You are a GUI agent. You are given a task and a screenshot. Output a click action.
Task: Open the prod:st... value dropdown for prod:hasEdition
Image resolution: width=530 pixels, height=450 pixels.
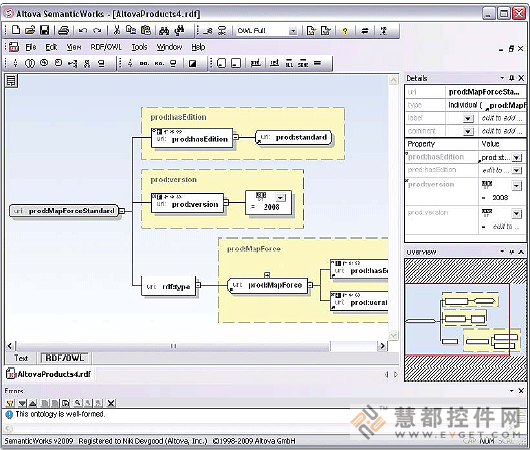(516, 158)
